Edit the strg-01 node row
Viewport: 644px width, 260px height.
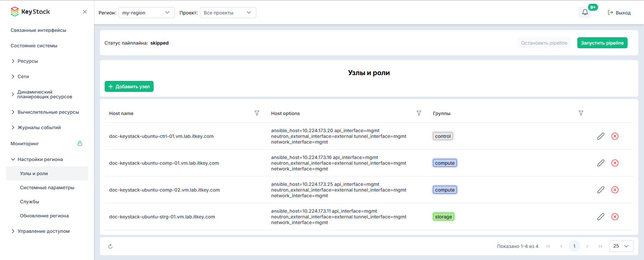(601, 217)
